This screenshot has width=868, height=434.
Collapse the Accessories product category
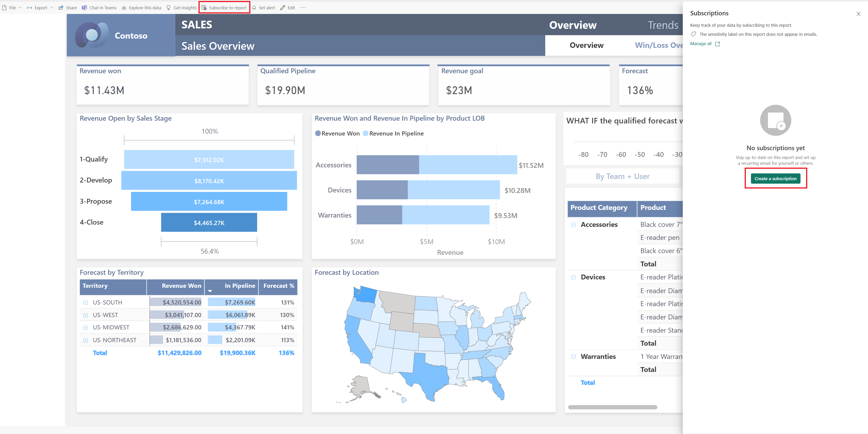pos(573,225)
